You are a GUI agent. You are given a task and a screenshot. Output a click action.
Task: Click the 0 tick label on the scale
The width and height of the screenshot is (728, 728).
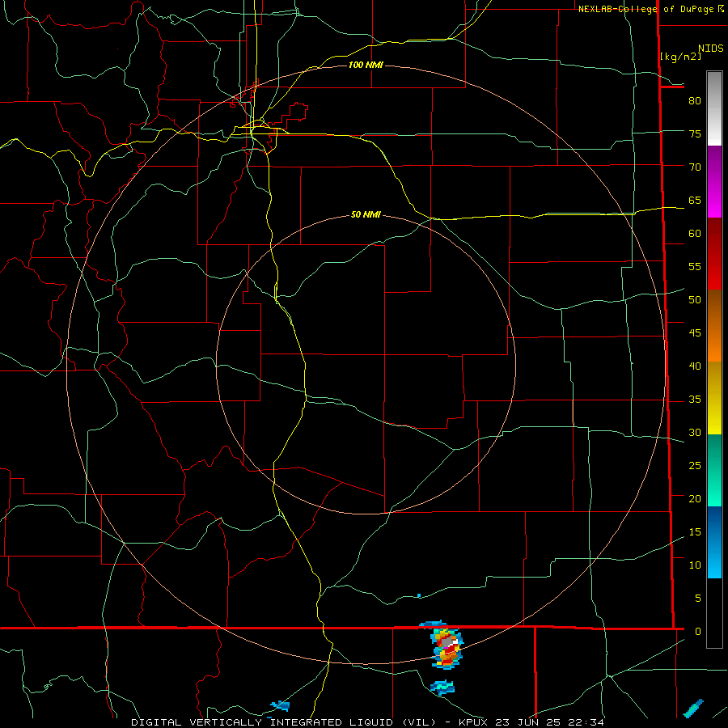[x=698, y=632]
